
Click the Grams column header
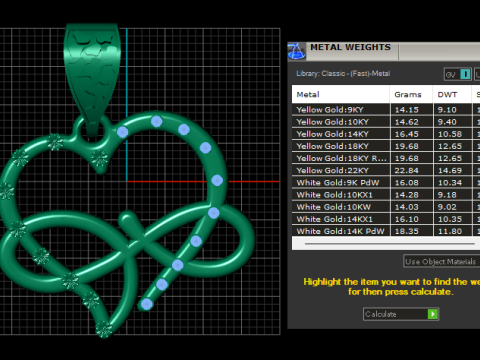(411, 95)
